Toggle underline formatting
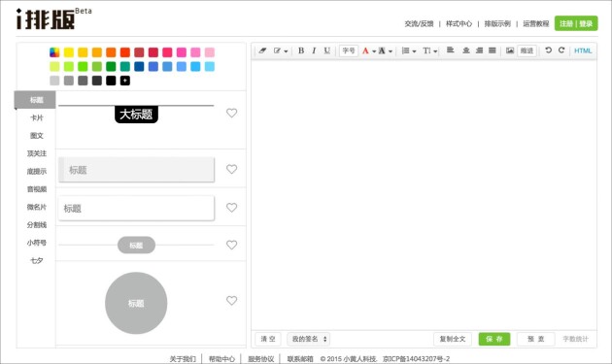The height and width of the screenshot is (364, 612). pos(327,50)
